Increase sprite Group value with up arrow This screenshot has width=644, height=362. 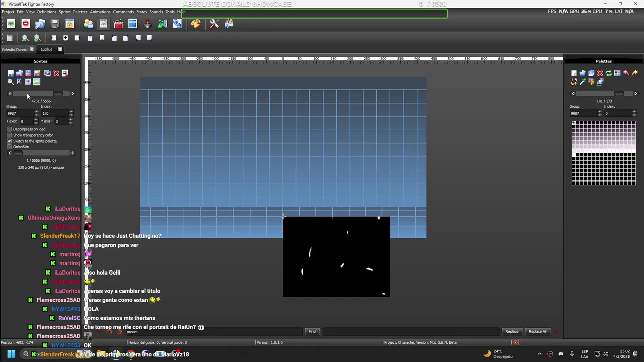[x=36, y=112]
